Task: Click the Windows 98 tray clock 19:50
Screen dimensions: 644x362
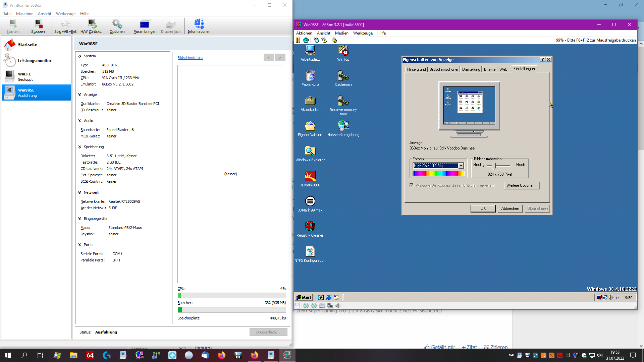Action: (628, 298)
